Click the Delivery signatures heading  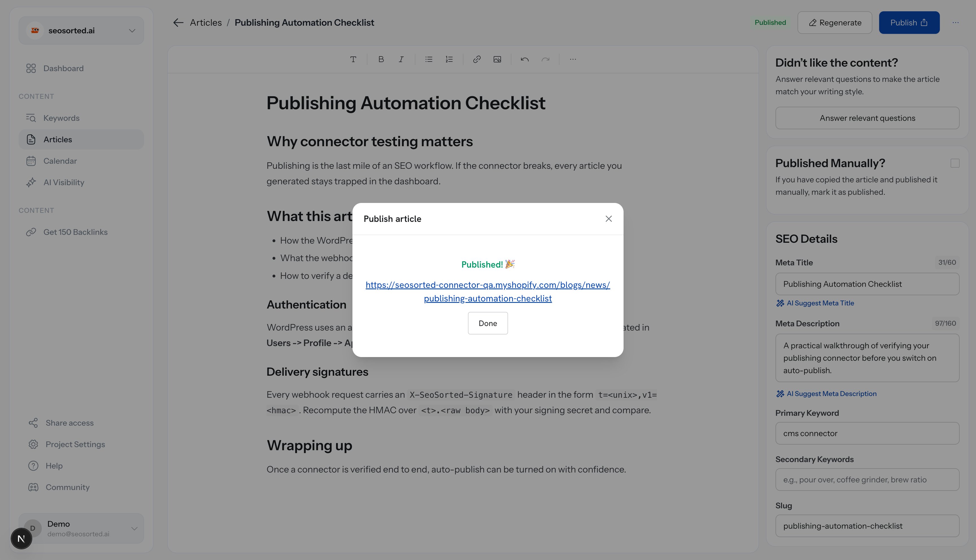click(317, 372)
